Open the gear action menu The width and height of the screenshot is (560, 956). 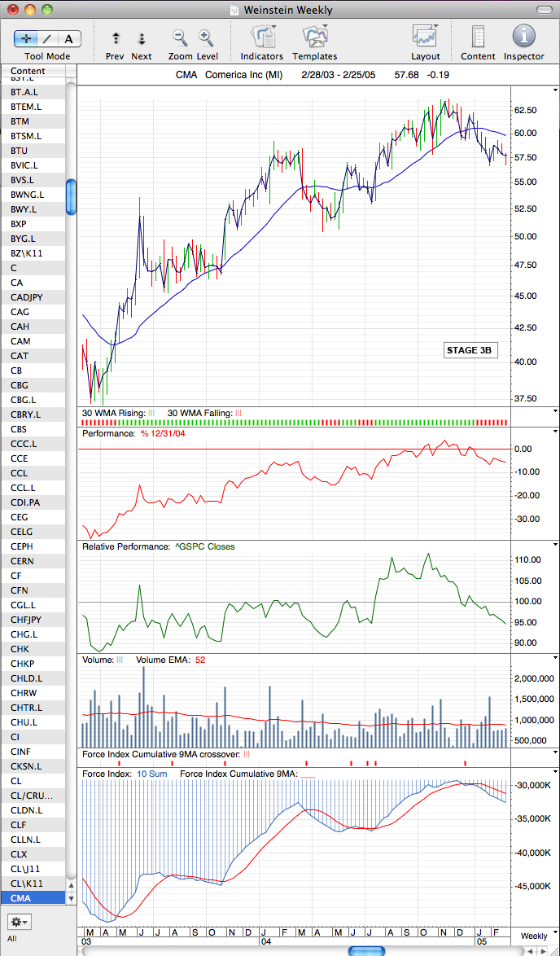19,921
